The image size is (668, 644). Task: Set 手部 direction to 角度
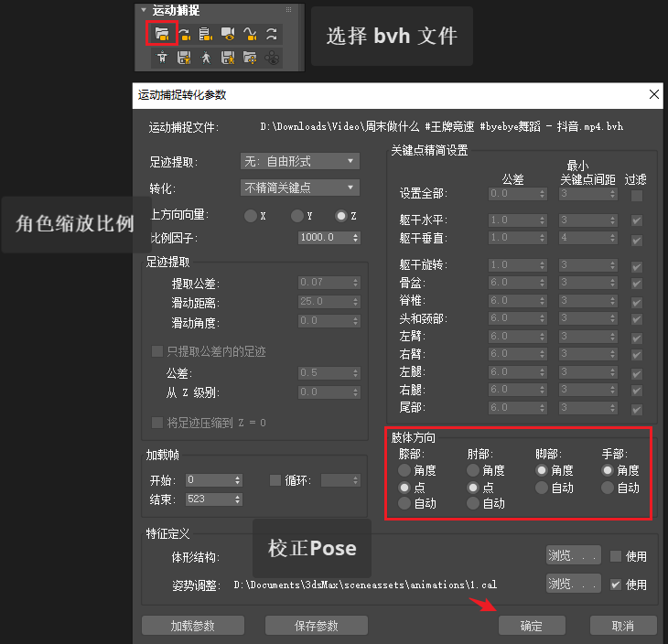click(608, 470)
